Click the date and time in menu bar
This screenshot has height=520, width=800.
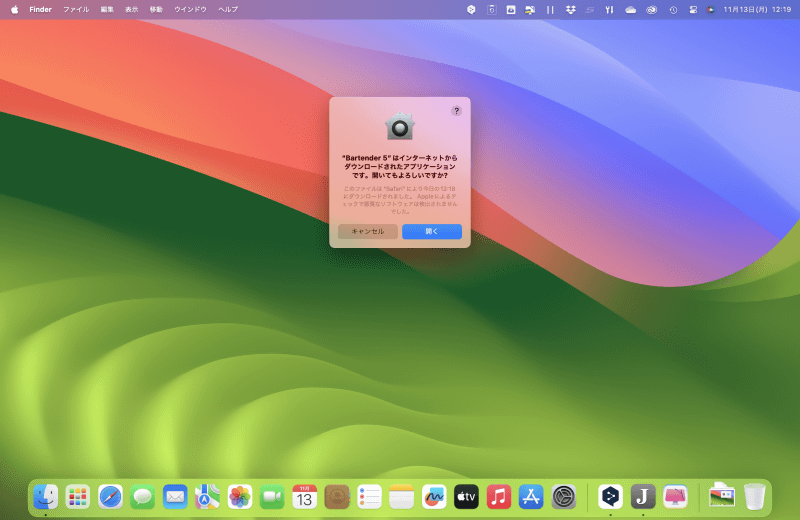pyautogui.click(x=757, y=9)
